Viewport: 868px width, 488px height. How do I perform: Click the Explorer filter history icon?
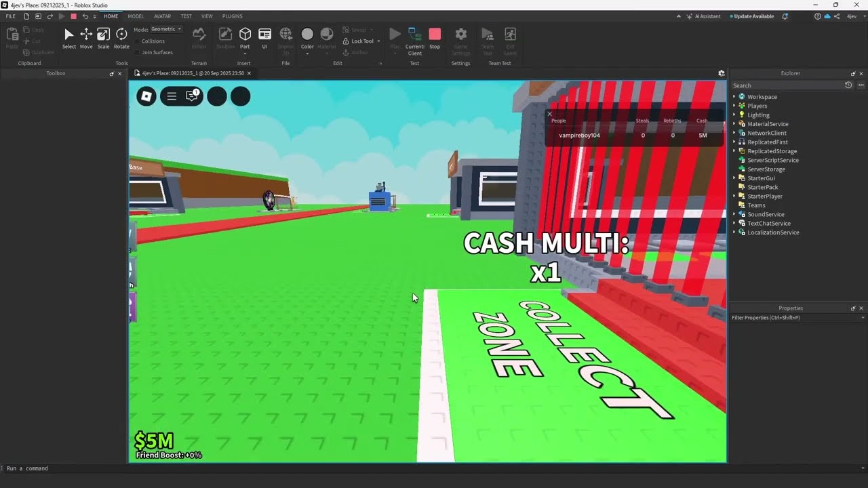tap(848, 85)
